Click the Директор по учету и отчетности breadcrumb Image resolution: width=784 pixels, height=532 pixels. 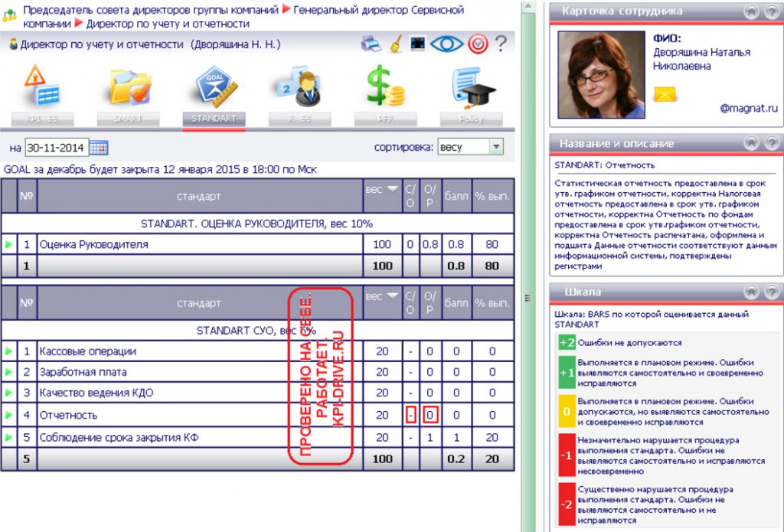pos(168,24)
